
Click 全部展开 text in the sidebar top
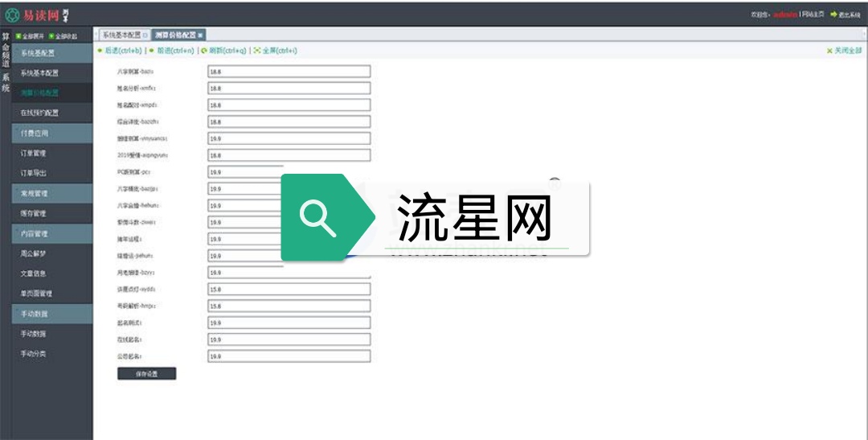tap(33, 36)
